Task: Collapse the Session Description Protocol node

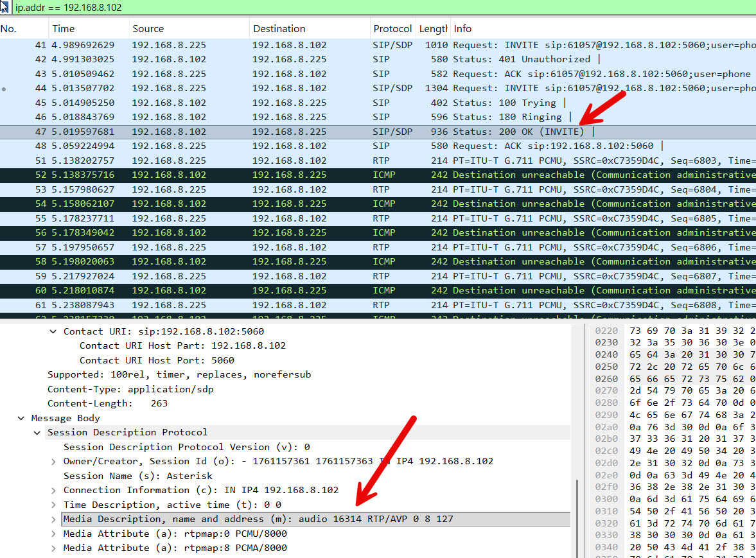Action: tap(37, 433)
